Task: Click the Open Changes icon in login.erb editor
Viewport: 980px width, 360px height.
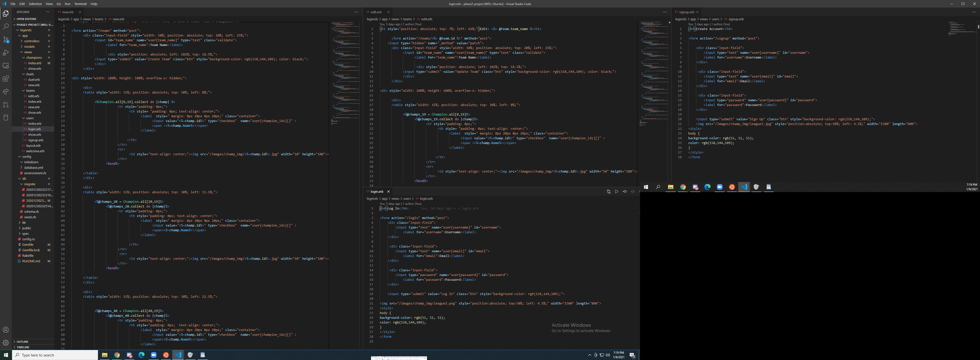Action: (608, 191)
